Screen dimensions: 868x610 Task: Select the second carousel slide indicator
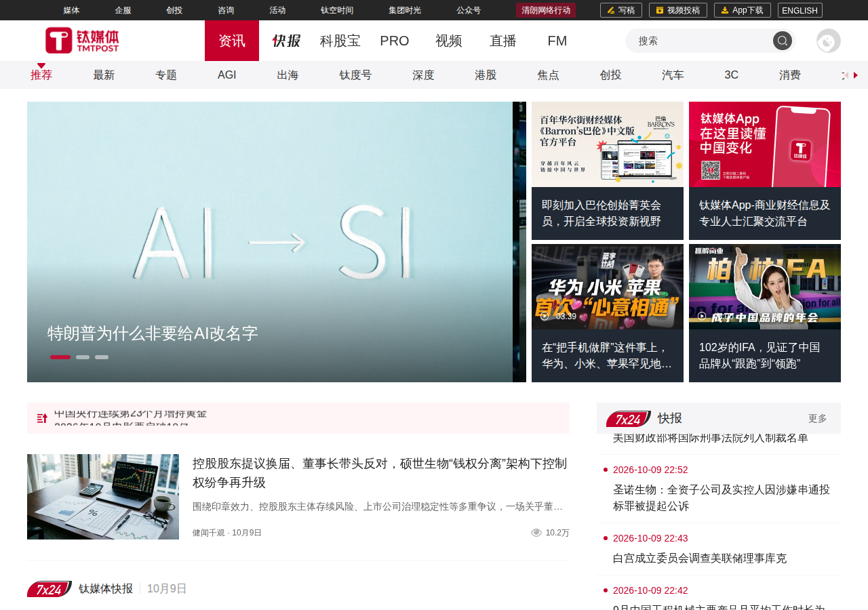point(83,357)
